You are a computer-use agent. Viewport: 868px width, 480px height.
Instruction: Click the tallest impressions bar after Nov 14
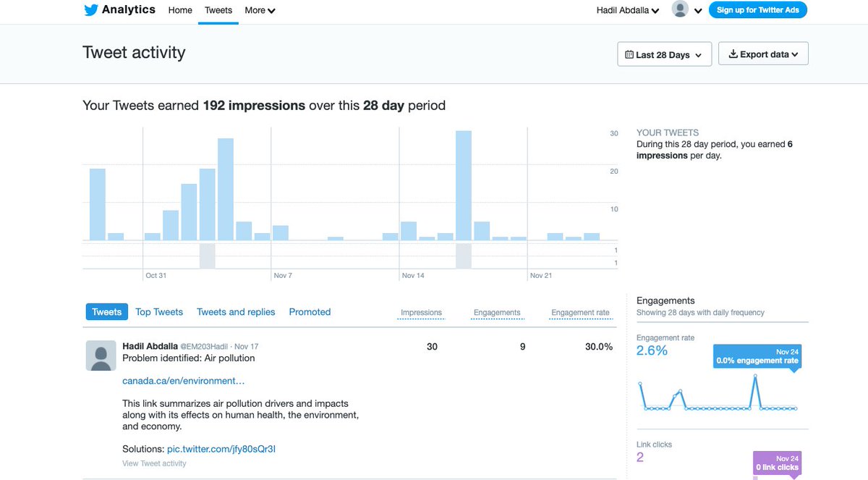(464, 185)
